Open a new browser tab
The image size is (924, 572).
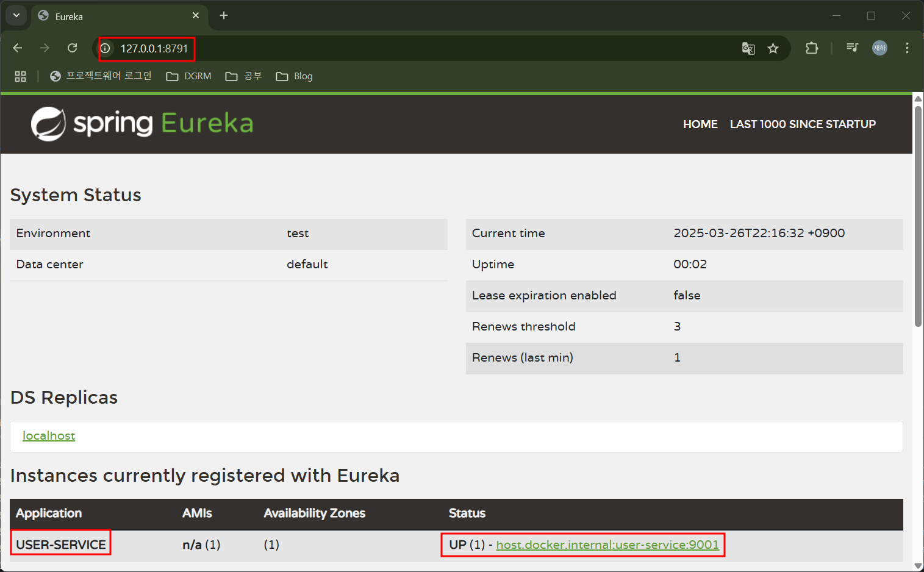tap(224, 15)
